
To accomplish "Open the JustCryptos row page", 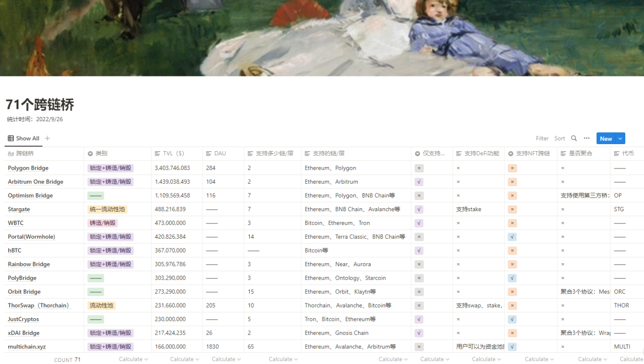I will [23, 319].
